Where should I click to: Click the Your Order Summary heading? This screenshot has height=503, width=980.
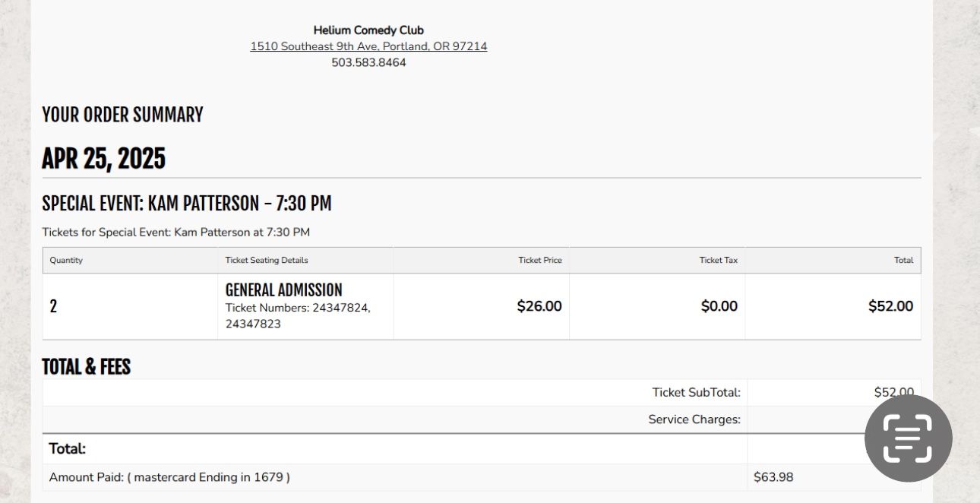click(x=122, y=115)
